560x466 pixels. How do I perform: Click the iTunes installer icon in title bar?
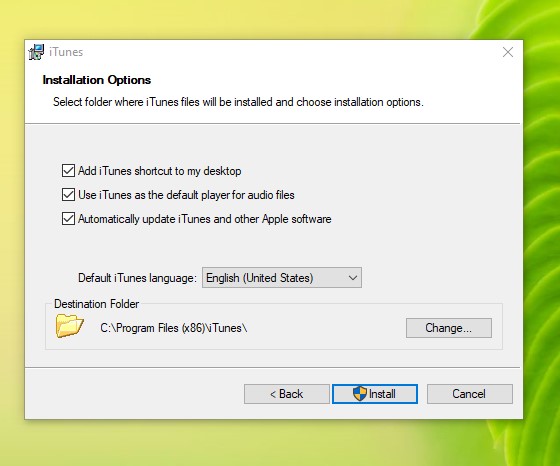coord(36,52)
